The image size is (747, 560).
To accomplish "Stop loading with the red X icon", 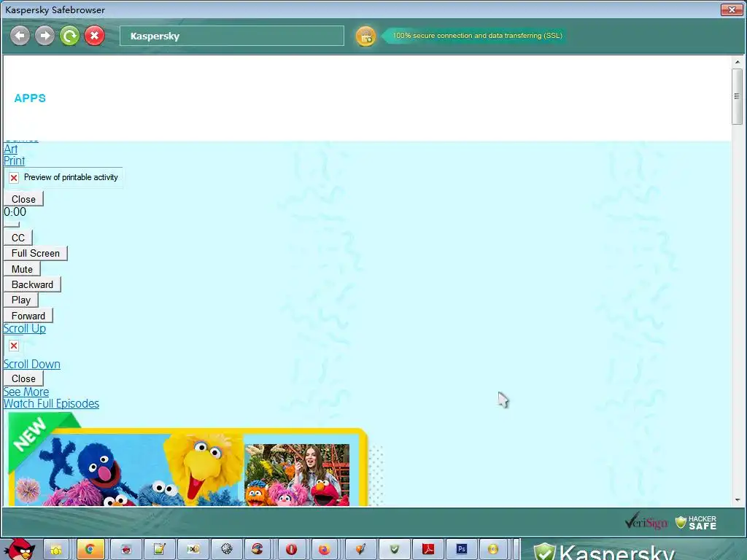I will coord(94,36).
